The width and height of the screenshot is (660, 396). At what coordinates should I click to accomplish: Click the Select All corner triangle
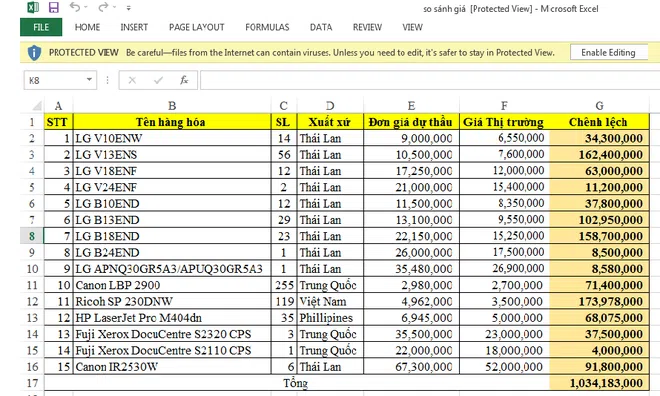[36, 105]
